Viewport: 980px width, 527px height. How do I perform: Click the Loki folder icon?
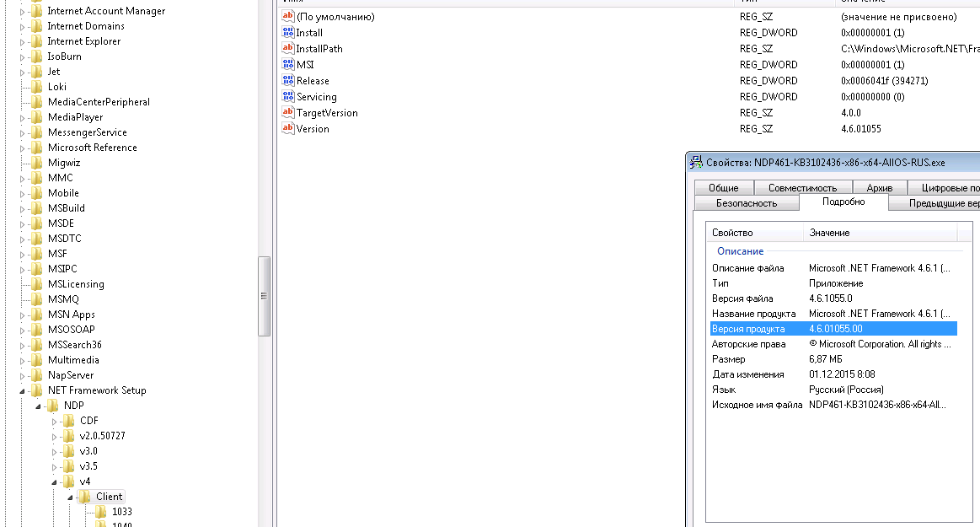tap(38, 87)
